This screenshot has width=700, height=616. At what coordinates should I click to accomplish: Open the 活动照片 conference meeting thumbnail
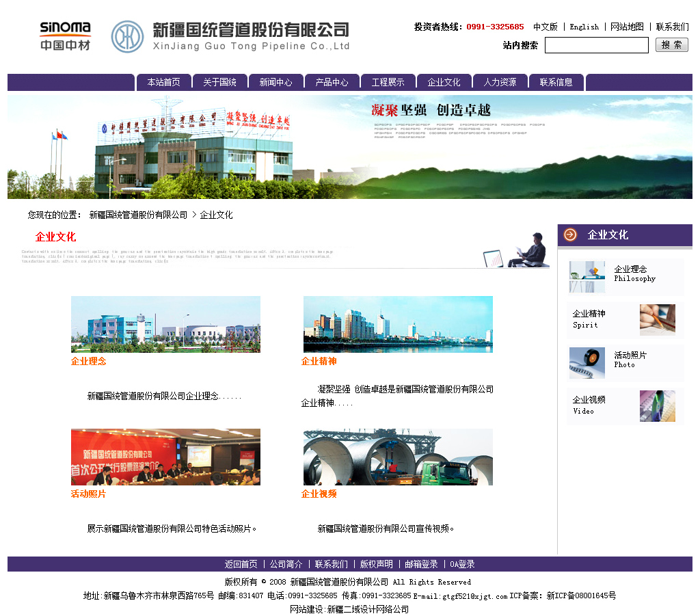165,457
